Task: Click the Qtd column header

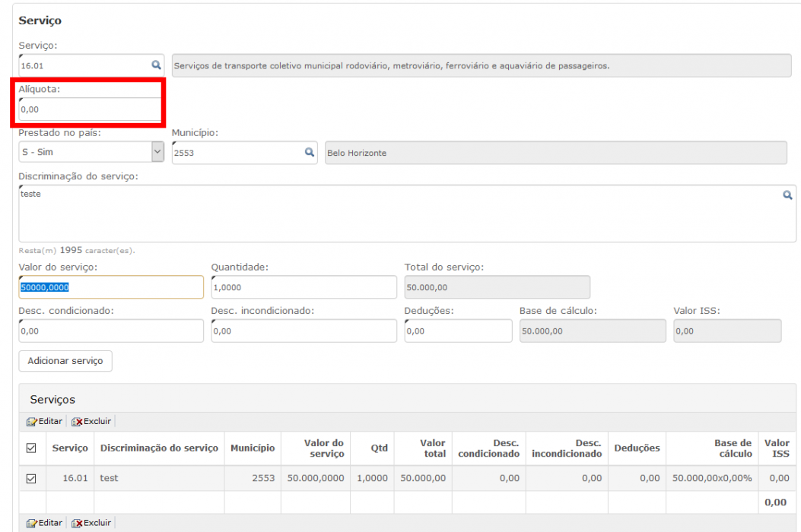Action: [372, 448]
